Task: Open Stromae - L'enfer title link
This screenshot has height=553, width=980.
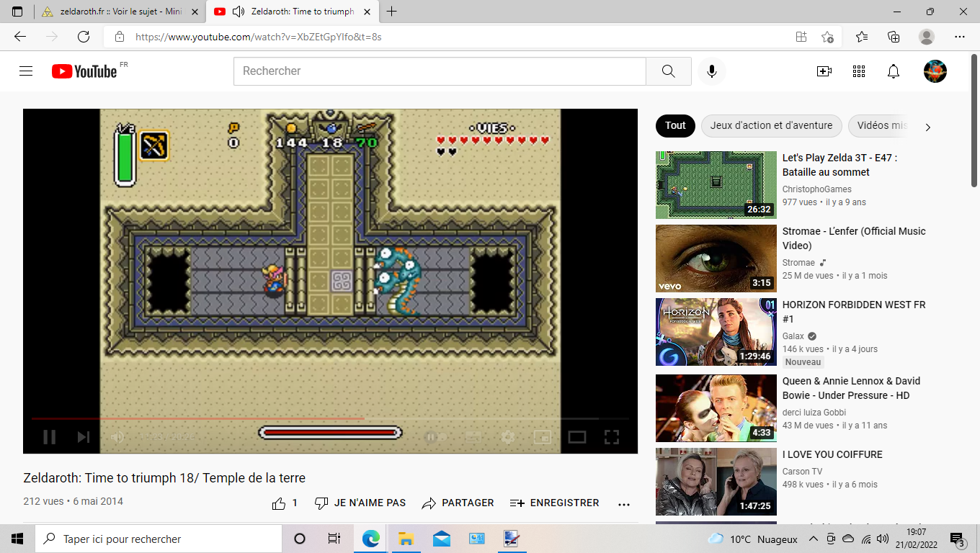Action: click(854, 238)
